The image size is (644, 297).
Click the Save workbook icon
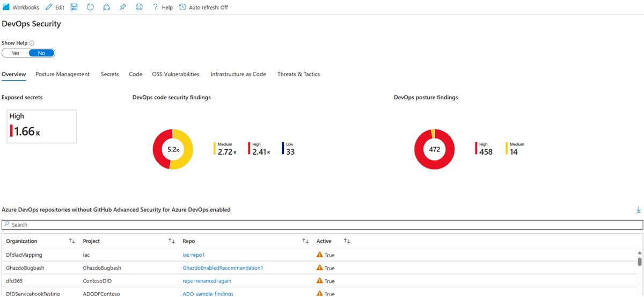[74, 8]
